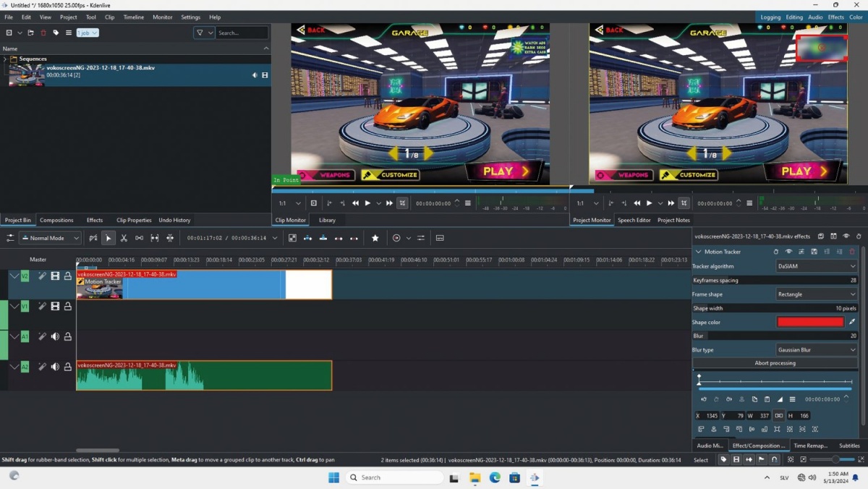Click the delete clip trash icon in bin

(43, 33)
